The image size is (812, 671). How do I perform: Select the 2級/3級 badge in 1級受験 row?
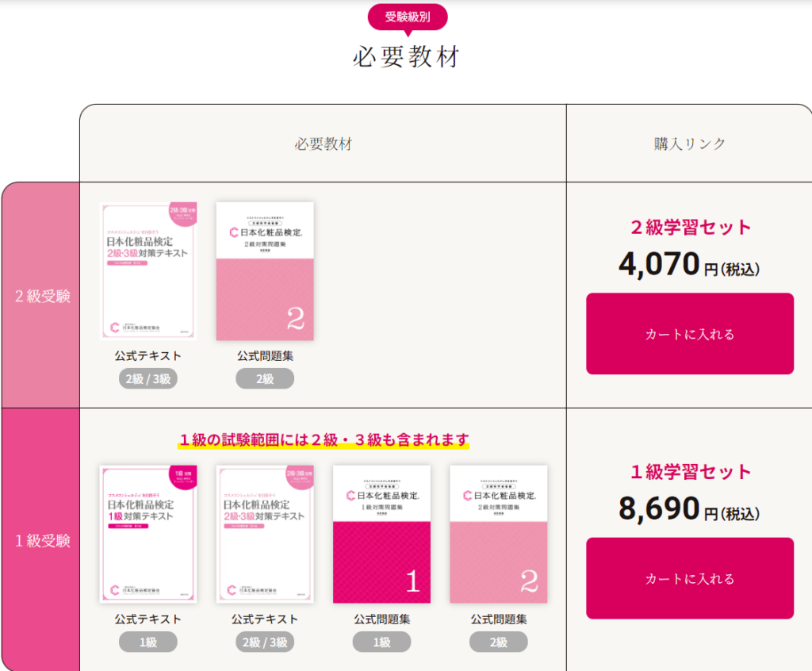coord(265,642)
